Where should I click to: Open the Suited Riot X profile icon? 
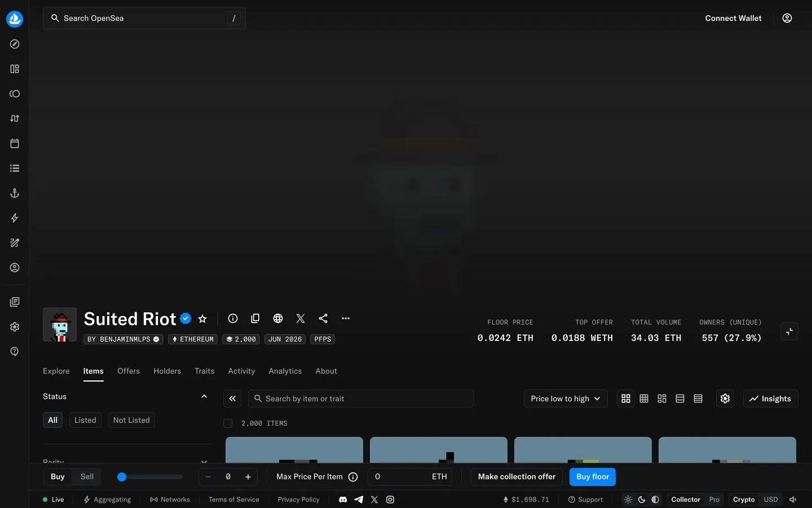coord(301,318)
